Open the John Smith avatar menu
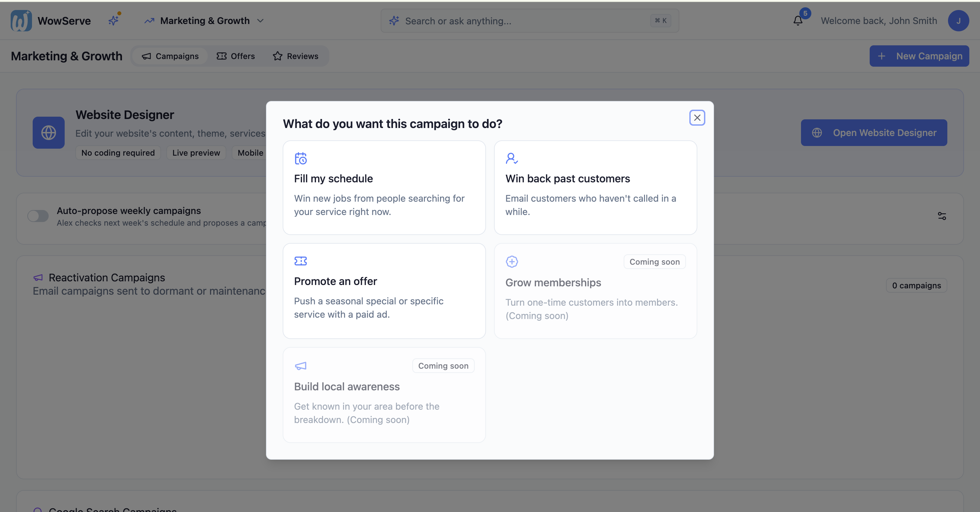This screenshot has height=512, width=980. coord(958,21)
